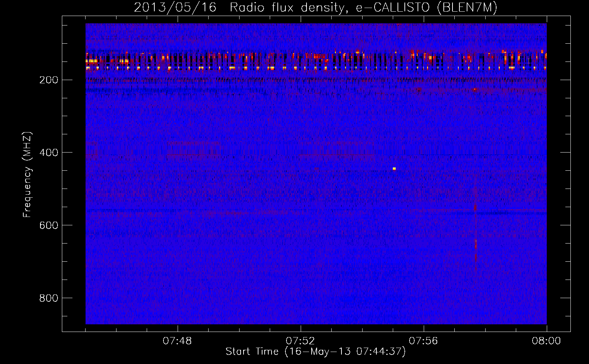Click the "Start Time (16-May-13 07:44:37)" label
The height and width of the screenshot is (364, 589).
316,352
